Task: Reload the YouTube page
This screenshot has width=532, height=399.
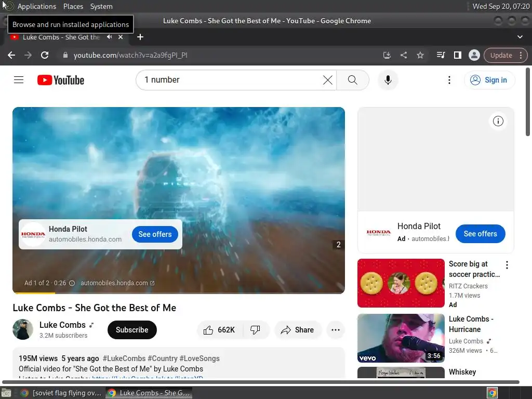Action: [x=45, y=55]
